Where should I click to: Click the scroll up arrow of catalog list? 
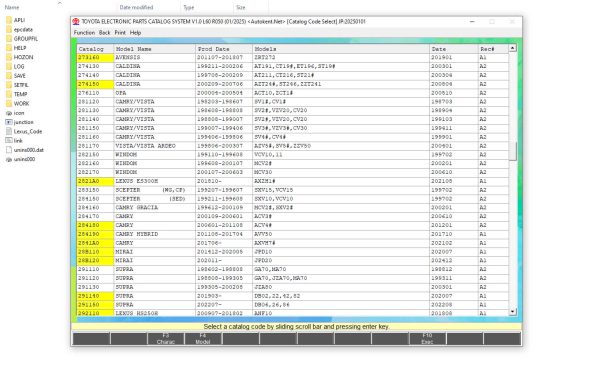[x=512, y=48]
